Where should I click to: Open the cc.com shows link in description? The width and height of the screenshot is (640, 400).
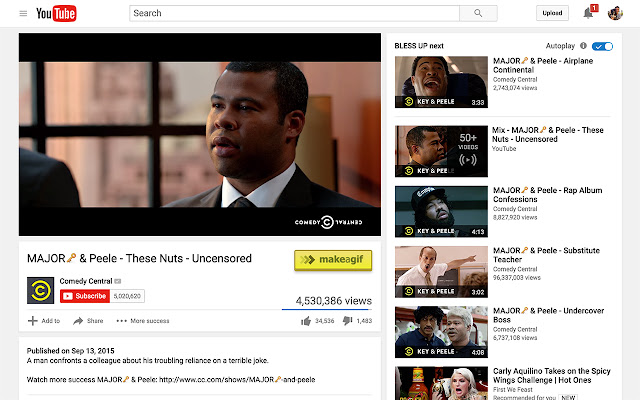click(x=237, y=380)
